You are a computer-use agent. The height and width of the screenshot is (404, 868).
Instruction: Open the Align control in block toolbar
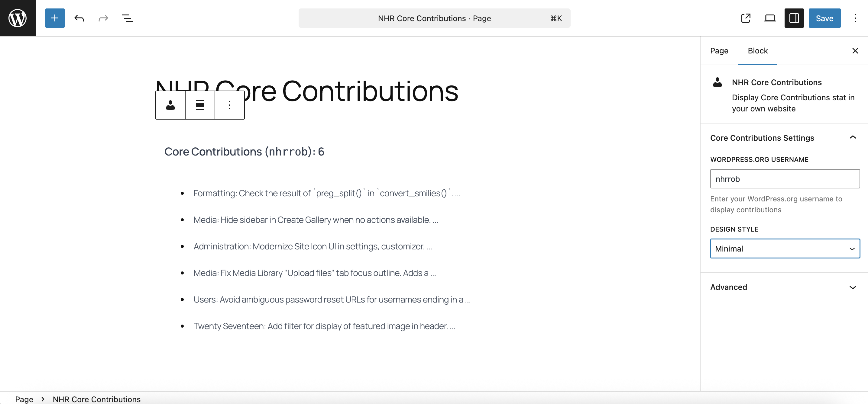point(200,105)
